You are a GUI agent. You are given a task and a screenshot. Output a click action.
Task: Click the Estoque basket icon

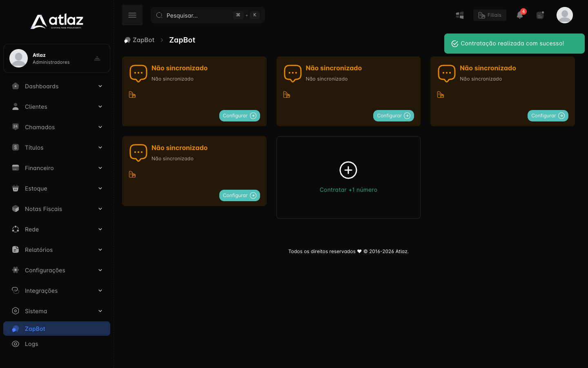point(16,188)
